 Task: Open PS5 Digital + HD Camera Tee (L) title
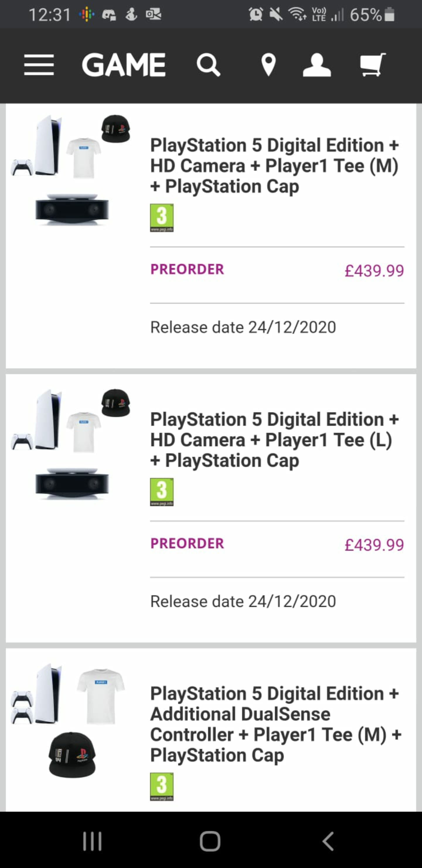tap(274, 440)
